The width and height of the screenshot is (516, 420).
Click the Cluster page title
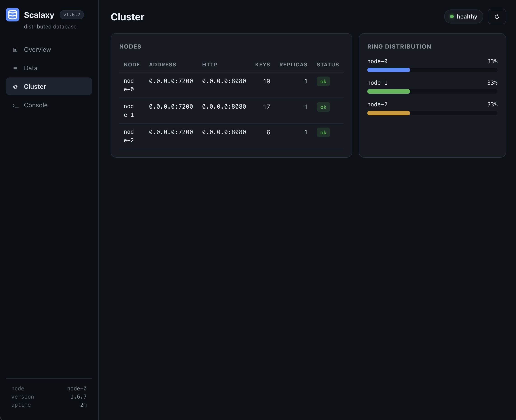[x=128, y=17]
